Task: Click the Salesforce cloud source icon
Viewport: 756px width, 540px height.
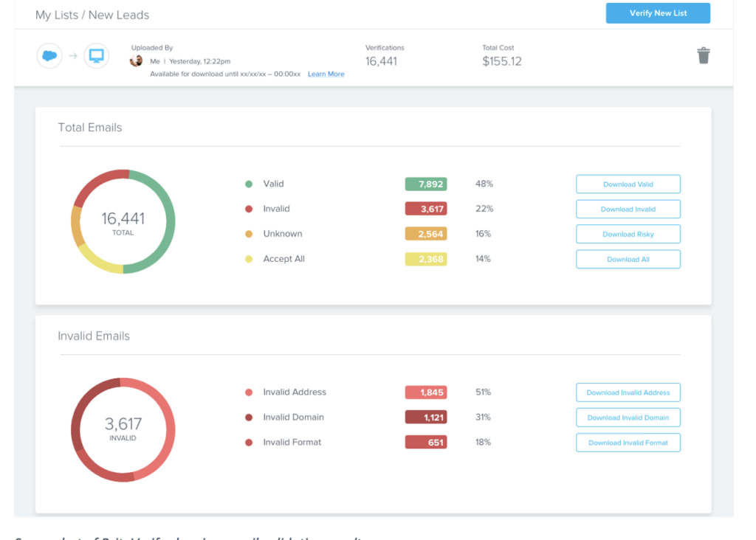Action: point(49,56)
